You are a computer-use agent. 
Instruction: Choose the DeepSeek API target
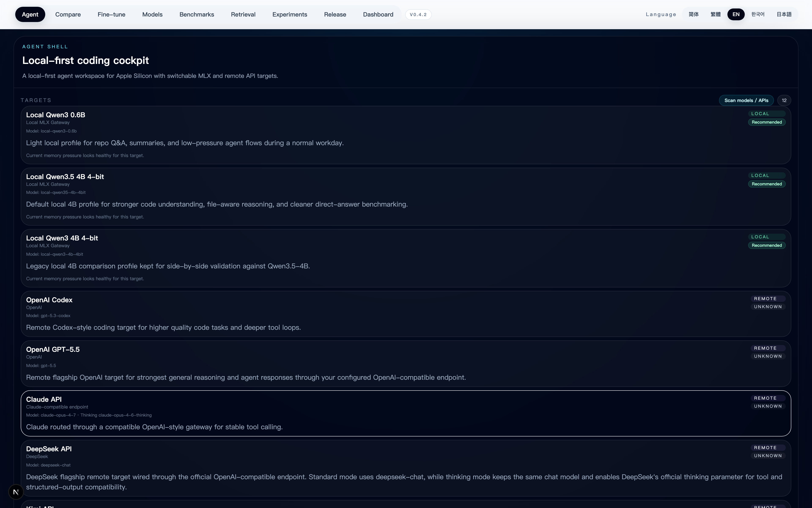(406, 468)
